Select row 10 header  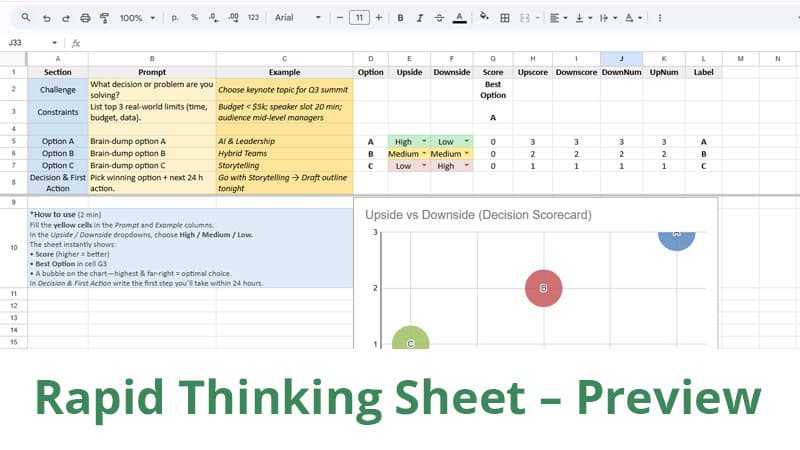tap(14, 247)
